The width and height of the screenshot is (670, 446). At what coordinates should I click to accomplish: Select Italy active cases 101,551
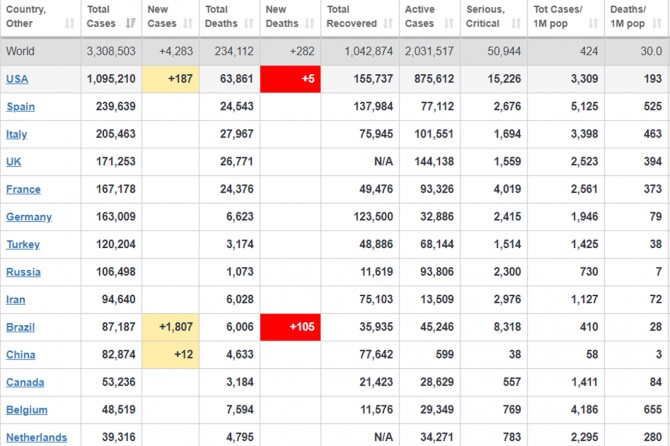tap(434, 134)
